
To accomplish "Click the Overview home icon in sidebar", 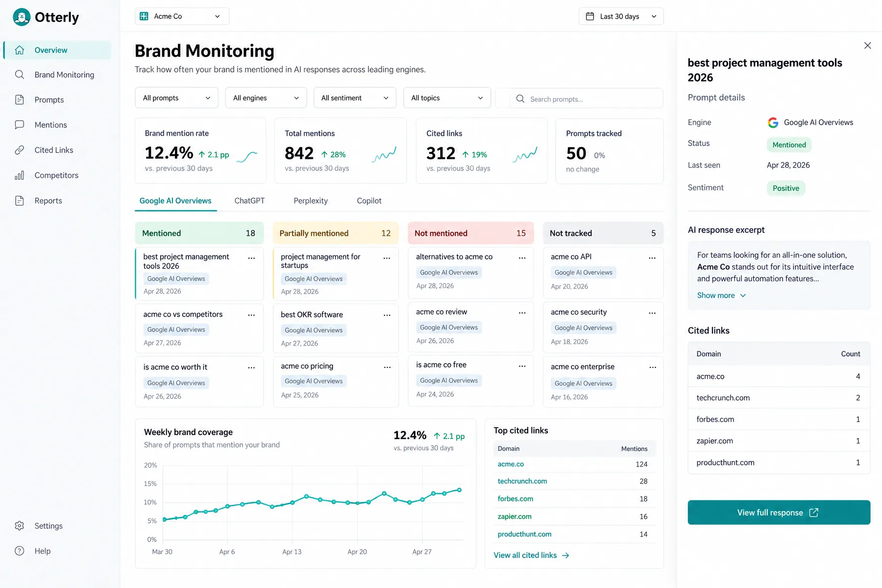I will [x=20, y=50].
